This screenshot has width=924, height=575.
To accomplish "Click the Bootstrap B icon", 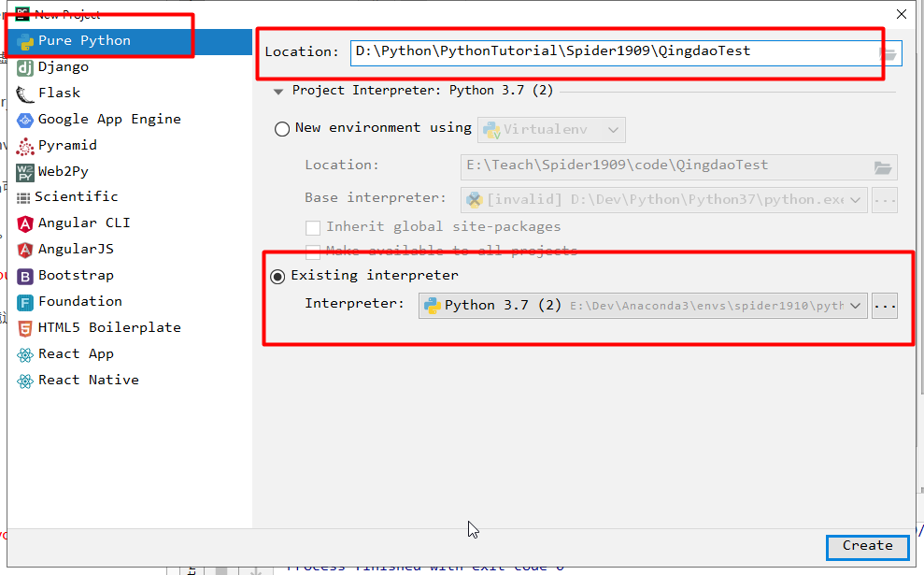I will (24, 276).
